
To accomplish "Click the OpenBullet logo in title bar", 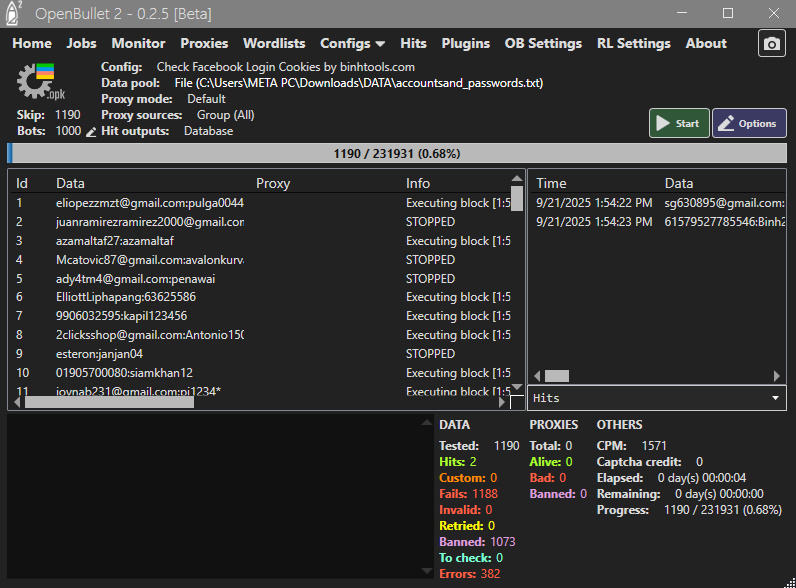I will pyautogui.click(x=15, y=13).
